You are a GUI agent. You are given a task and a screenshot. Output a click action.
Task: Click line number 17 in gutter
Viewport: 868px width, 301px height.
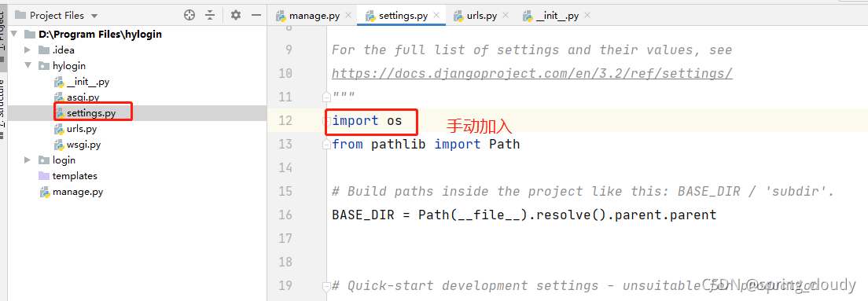coord(285,238)
